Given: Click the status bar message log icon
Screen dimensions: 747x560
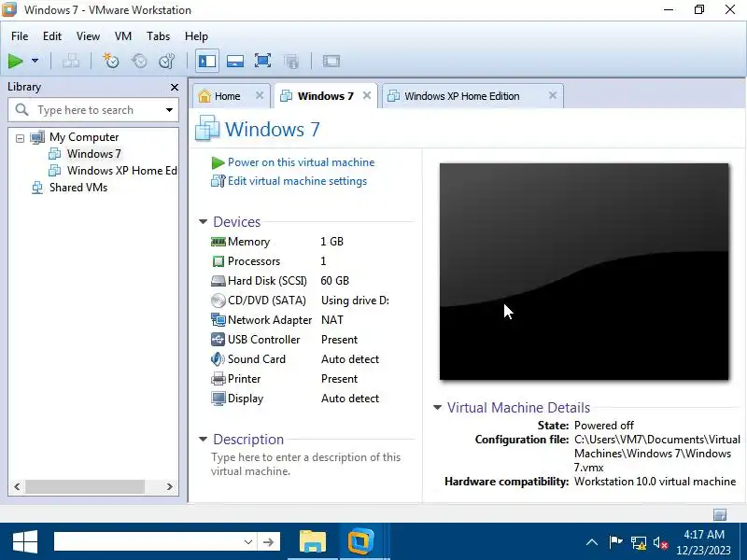Looking at the screenshot, I should click(720, 514).
